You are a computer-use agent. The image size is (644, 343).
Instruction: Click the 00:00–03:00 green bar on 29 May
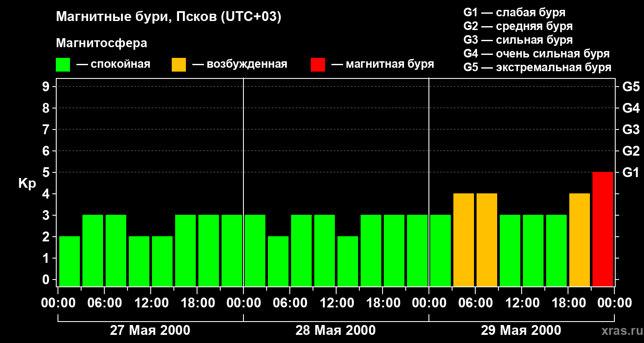(x=440, y=250)
